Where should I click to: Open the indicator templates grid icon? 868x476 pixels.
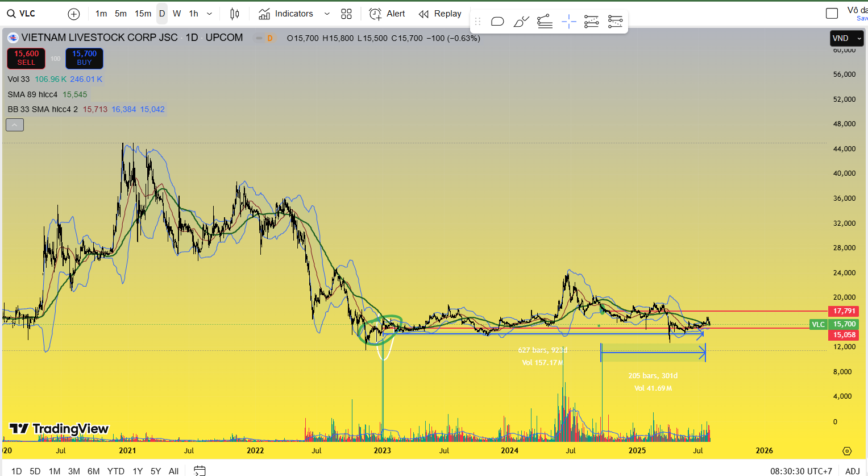(346, 14)
